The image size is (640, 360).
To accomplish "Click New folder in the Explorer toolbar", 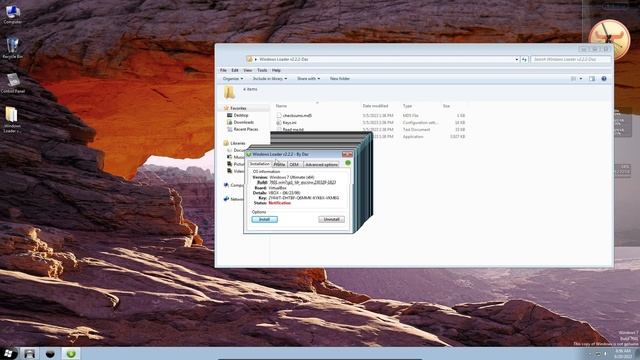I will [x=340, y=78].
